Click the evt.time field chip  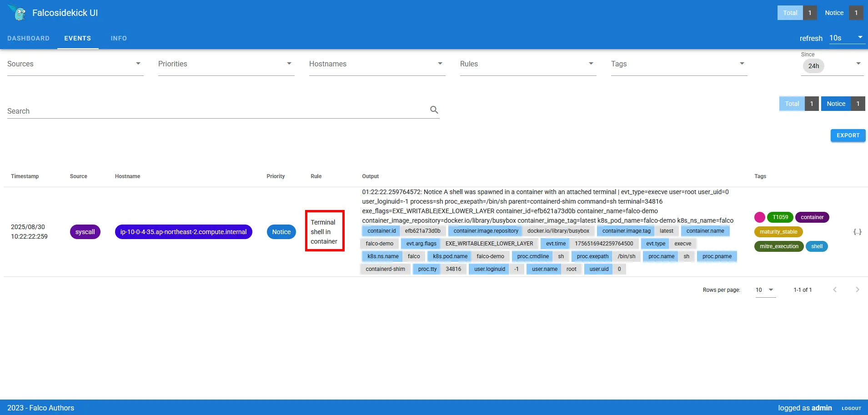click(x=556, y=244)
